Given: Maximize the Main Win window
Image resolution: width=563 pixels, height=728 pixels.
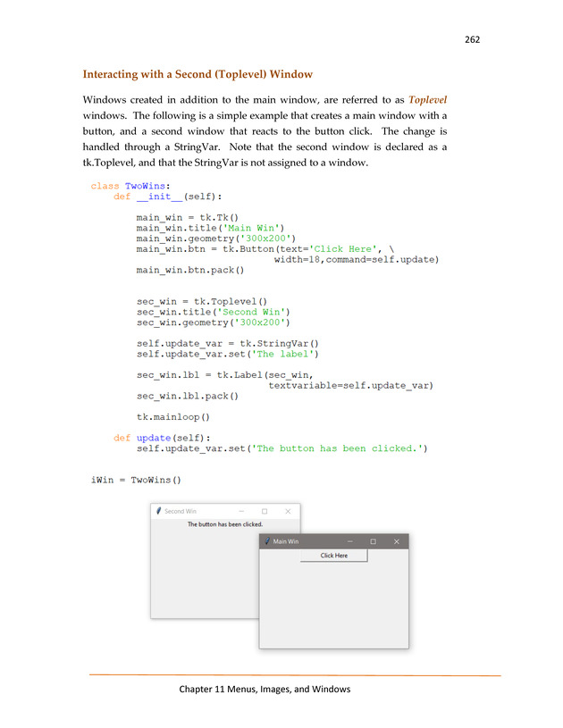Looking at the screenshot, I should (x=373, y=541).
